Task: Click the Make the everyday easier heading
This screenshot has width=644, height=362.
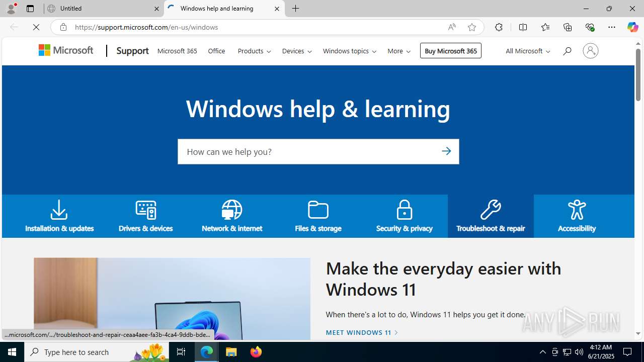Action: pyautogui.click(x=443, y=279)
